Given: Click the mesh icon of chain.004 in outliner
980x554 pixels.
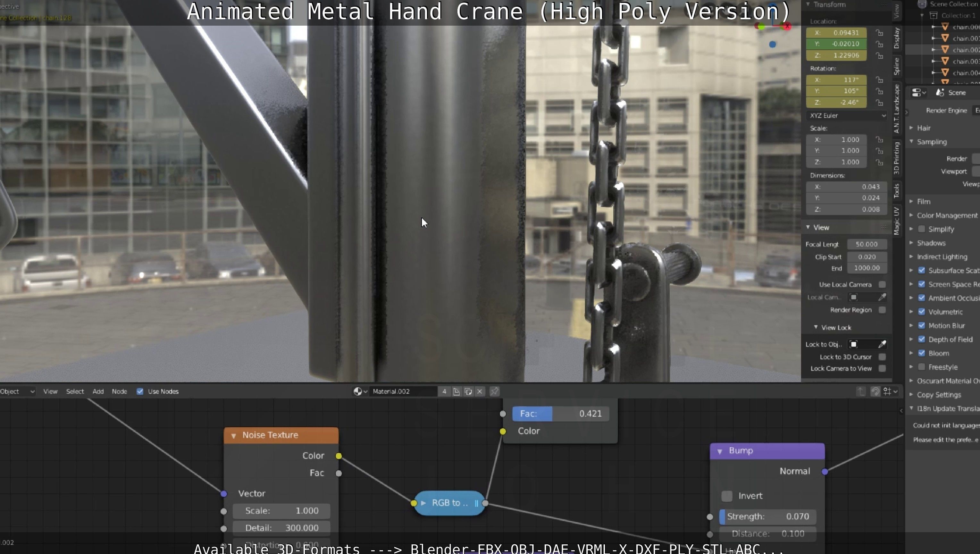Looking at the screenshot, I should [x=945, y=72].
